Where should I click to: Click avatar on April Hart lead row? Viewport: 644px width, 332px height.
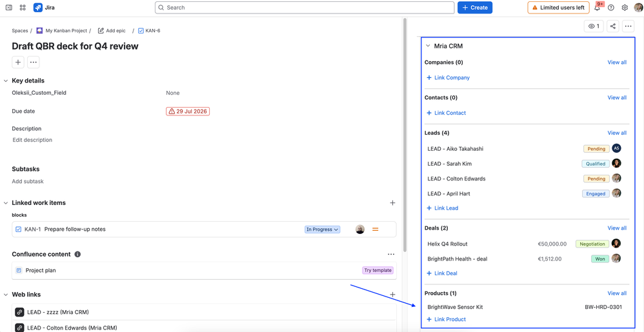pyautogui.click(x=616, y=193)
